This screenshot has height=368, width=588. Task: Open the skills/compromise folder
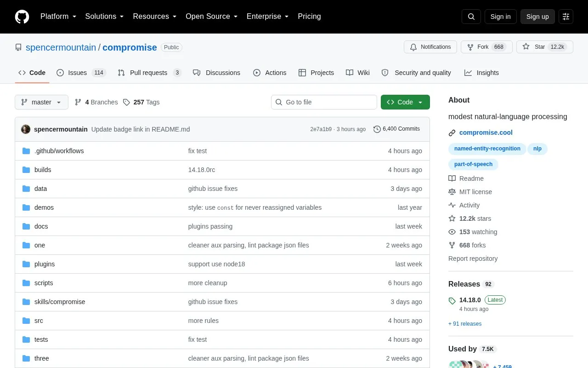pyautogui.click(x=60, y=302)
